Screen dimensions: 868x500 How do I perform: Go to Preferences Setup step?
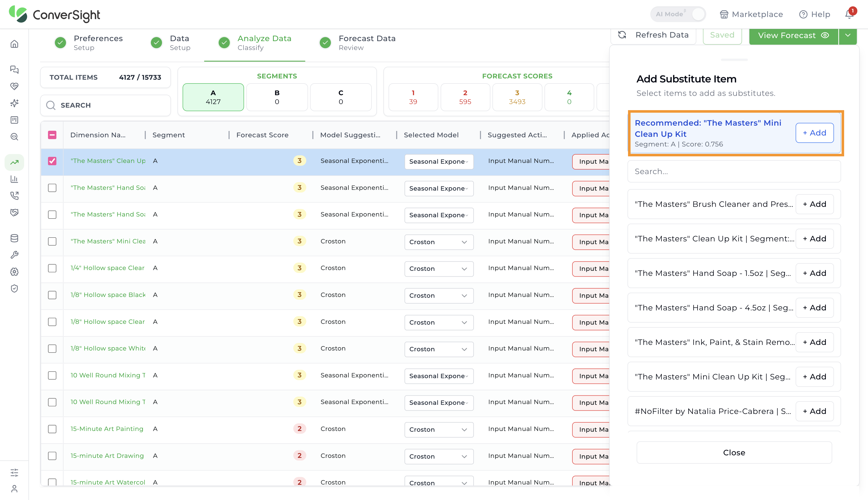[x=89, y=43]
